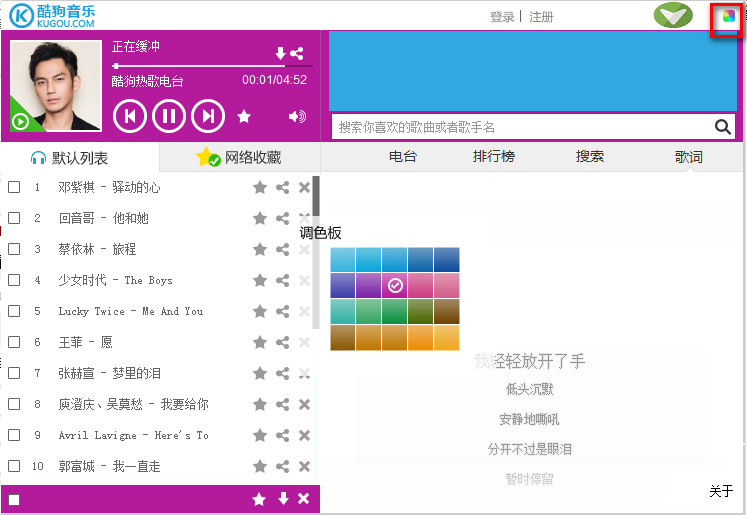Screen dimensions: 747x515
Task: Share the currently playing song
Action: point(297,53)
